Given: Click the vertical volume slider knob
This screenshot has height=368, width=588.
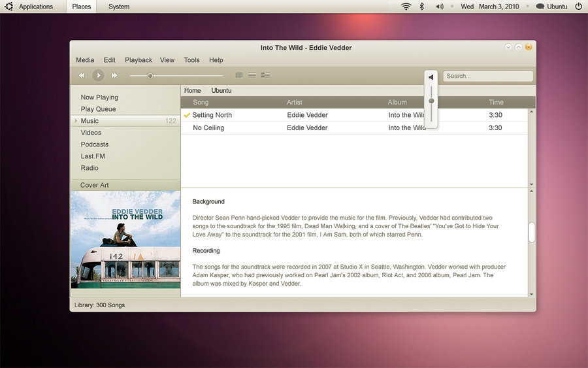Looking at the screenshot, I should click(431, 101).
